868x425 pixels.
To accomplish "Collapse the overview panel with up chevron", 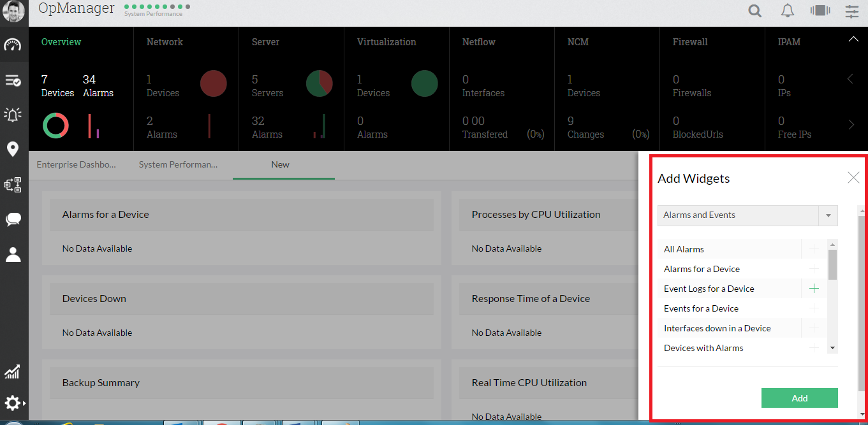I will click(x=853, y=40).
